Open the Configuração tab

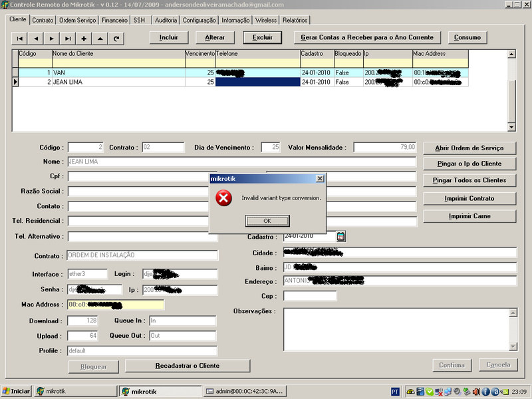(x=199, y=21)
